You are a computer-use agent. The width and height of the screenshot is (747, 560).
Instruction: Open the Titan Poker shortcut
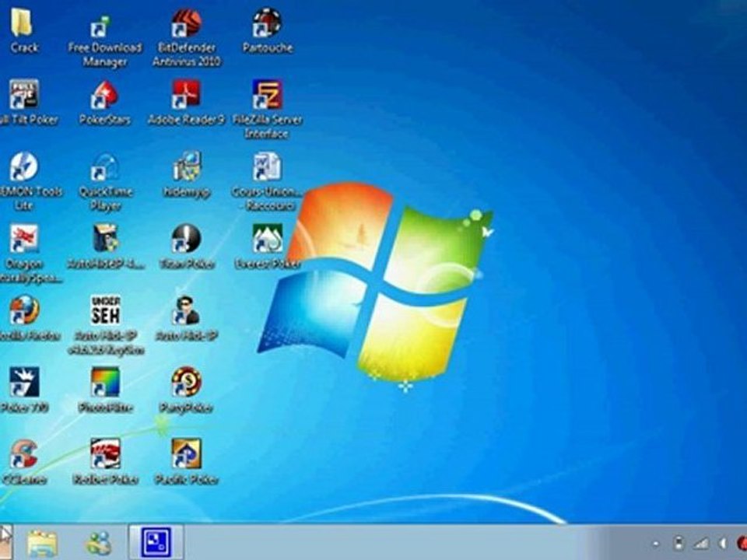(x=186, y=238)
